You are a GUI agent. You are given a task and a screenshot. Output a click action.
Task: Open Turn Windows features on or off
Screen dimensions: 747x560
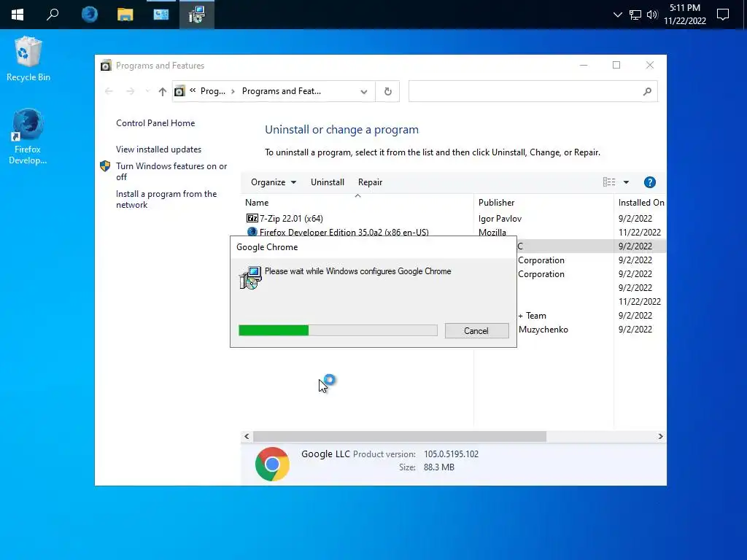coord(171,171)
